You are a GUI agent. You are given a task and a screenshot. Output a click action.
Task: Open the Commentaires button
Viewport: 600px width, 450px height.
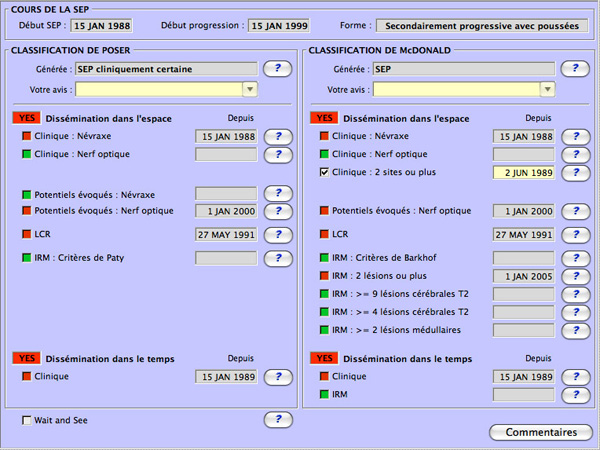point(541,432)
